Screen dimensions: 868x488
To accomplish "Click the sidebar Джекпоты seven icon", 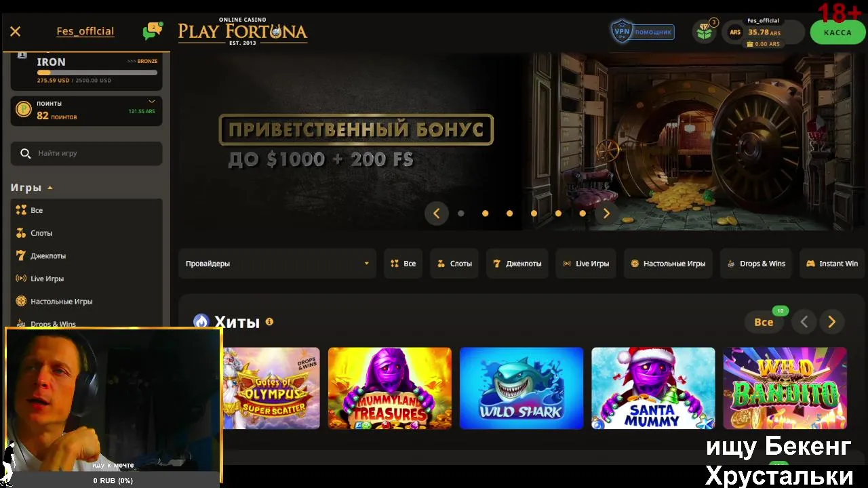I will (x=21, y=256).
